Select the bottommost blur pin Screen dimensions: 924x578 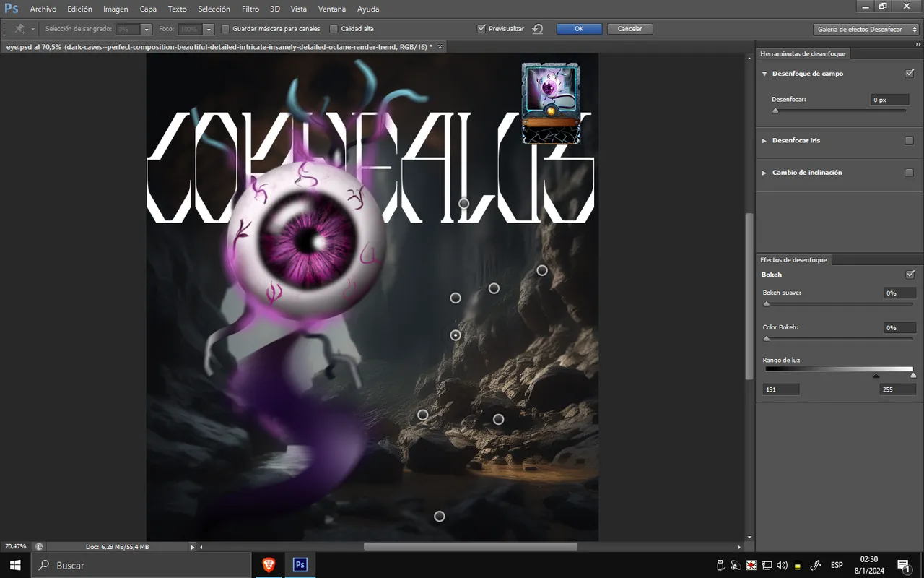coord(439,516)
